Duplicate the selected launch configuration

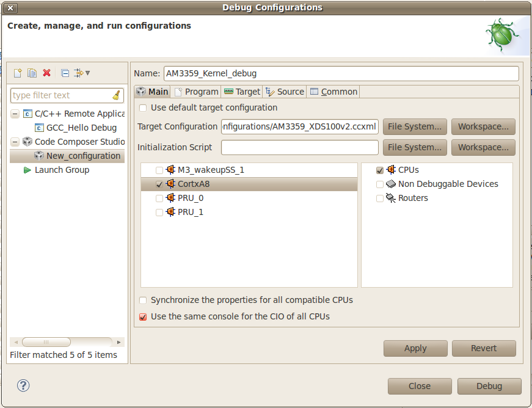[32, 73]
